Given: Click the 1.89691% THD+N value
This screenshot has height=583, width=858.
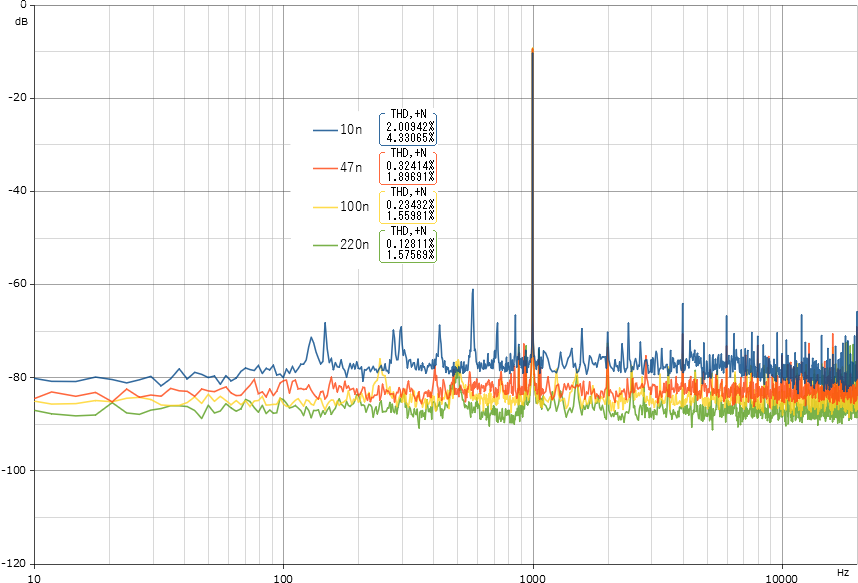Looking at the screenshot, I should point(410,176).
